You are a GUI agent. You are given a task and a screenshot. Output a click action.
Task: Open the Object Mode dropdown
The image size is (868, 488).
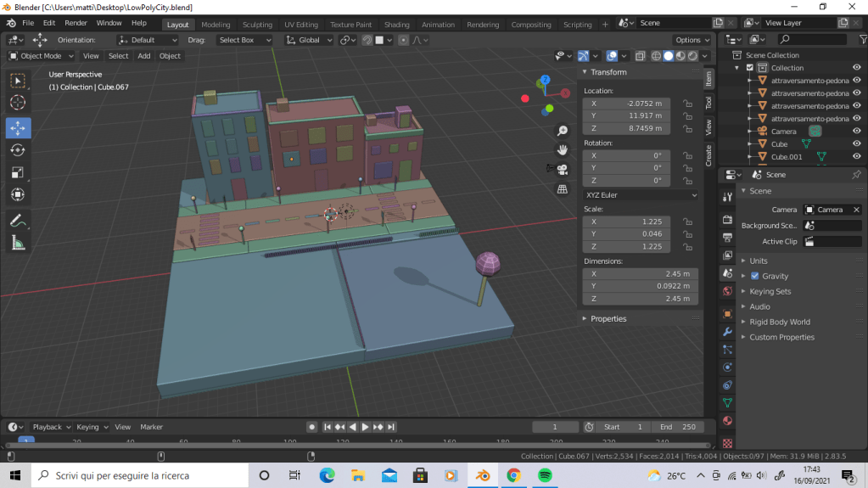tap(42, 56)
